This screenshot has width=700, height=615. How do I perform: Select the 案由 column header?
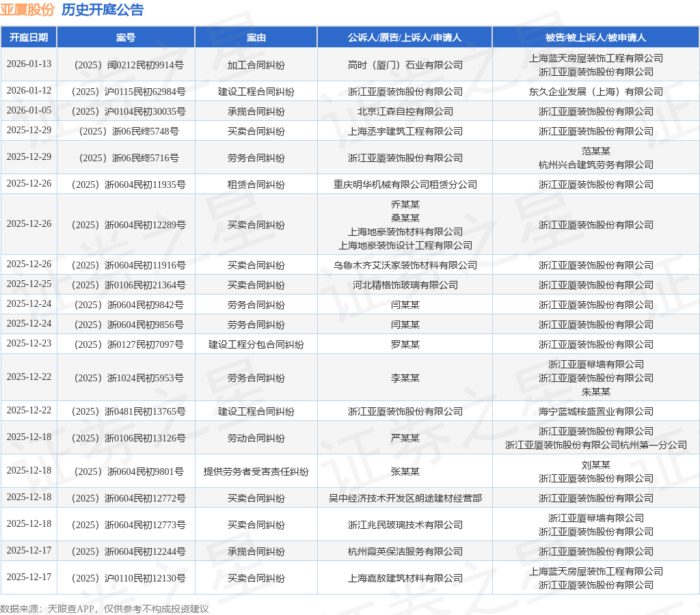click(x=256, y=38)
